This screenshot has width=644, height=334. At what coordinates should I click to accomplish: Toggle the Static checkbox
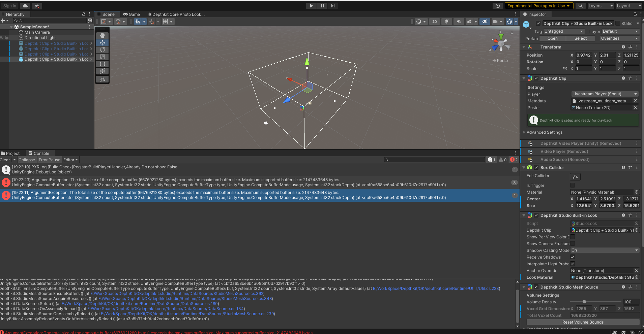[618, 23]
